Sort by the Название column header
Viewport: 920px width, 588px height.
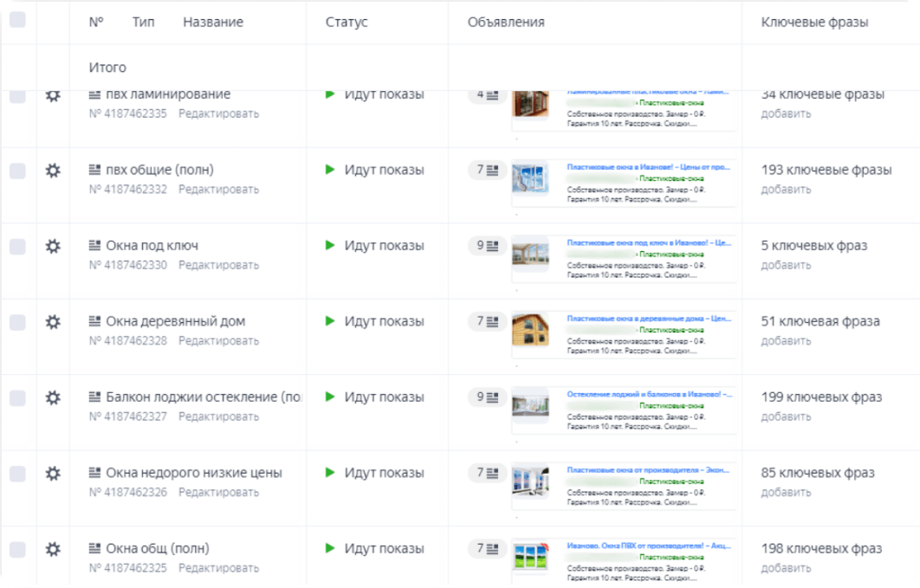[213, 23]
